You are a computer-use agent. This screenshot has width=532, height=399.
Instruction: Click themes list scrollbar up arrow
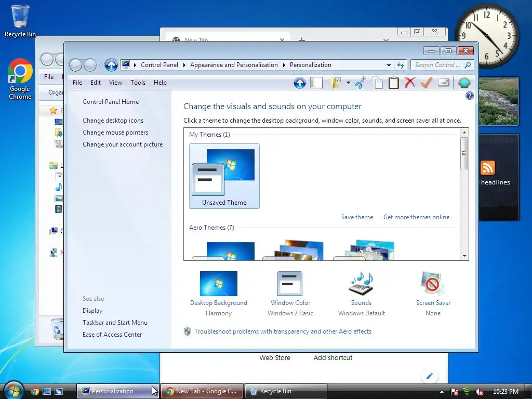coord(464,132)
